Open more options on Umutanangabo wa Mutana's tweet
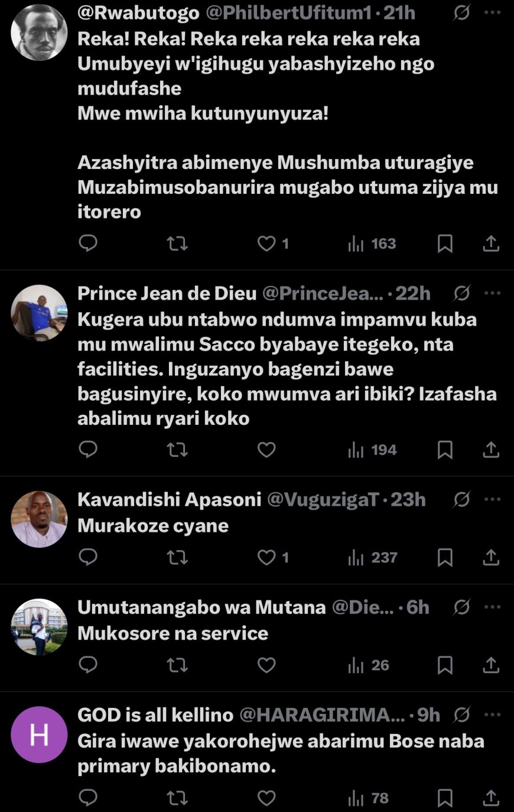Image resolution: width=514 pixels, height=812 pixels. tap(492, 607)
